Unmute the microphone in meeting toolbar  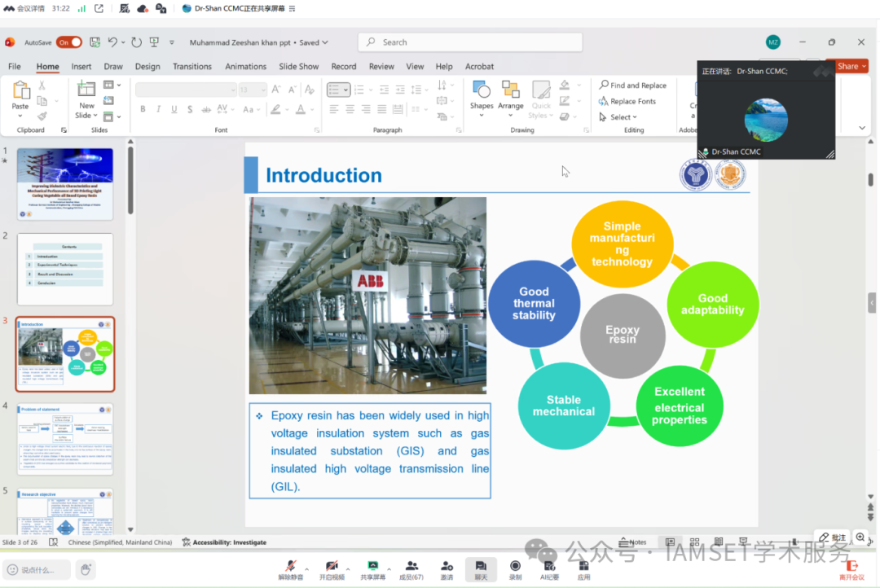point(290,566)
